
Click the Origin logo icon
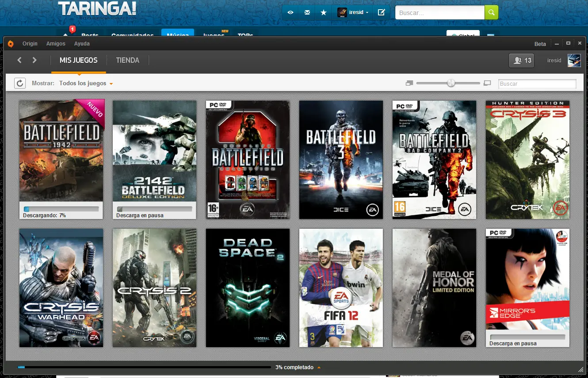click(x=11, y=43)
